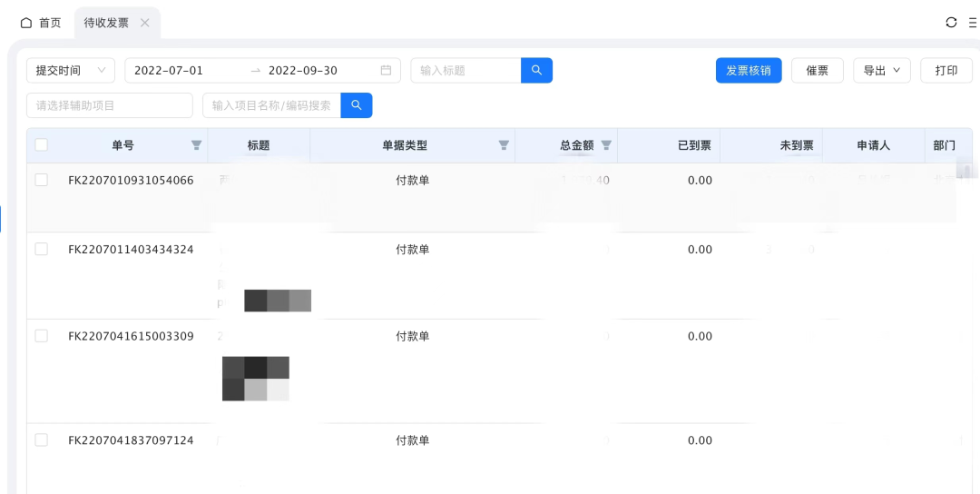The image size is (980, 494).
Task: Focus the 输入标题 input field
Action: pos(465,71)
